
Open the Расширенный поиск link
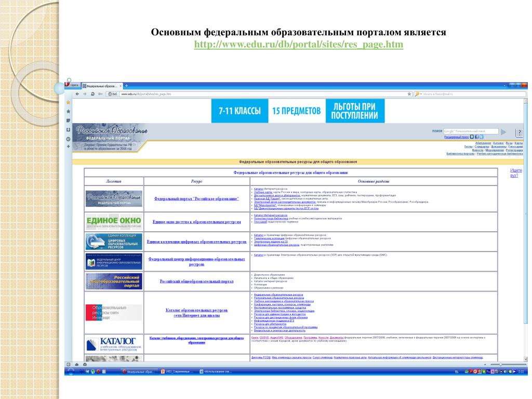(456, 137)
